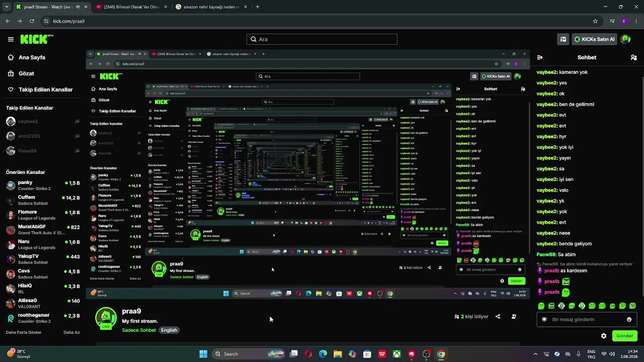Image resolution: width=644 pixels, height=362 pixels.
Task: Open the gift inventory icon beside KICKs Satın Al
Action: tap(563, 39)
